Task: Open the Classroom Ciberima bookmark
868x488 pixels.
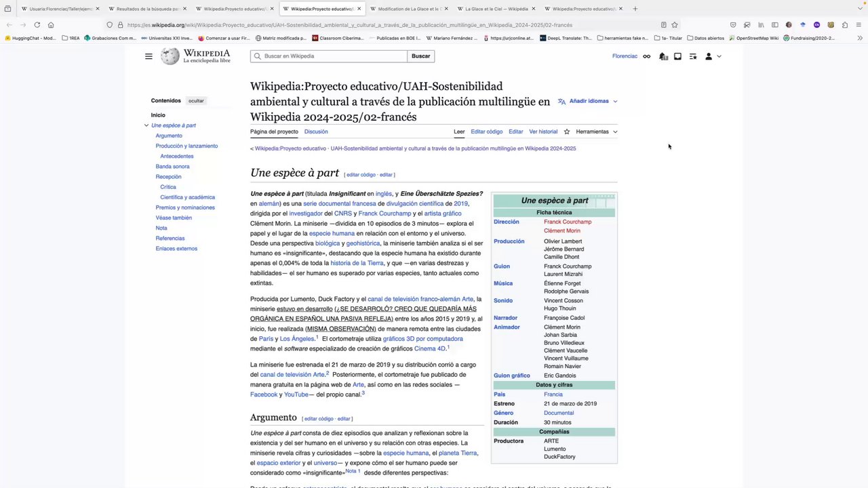Action: click(338, 38)
